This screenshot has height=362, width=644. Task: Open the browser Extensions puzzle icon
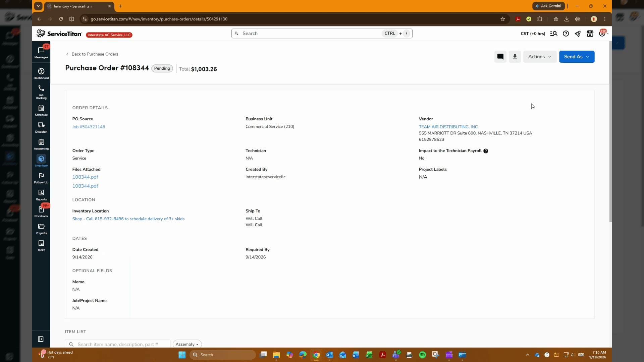[x=540, y=19]
